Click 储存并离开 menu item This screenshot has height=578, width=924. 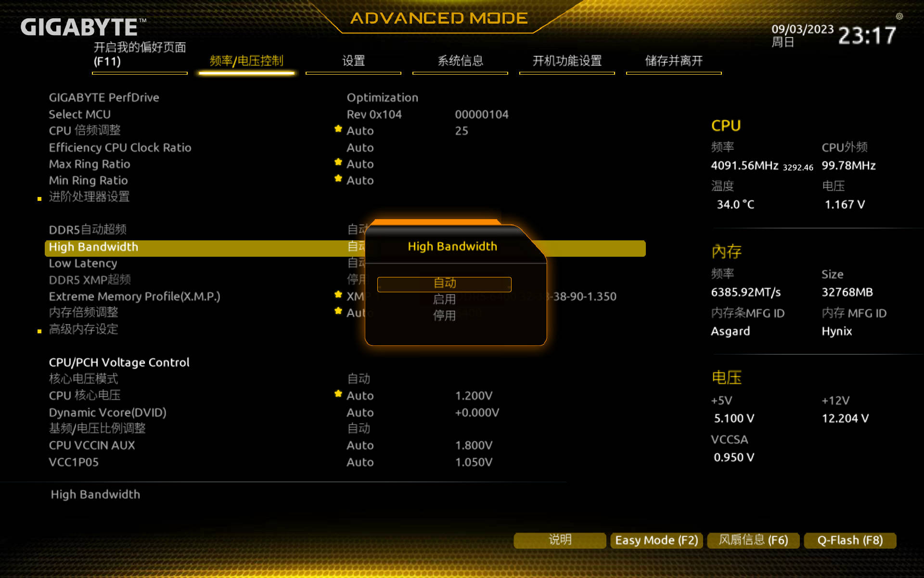click(x=675, y=61)
